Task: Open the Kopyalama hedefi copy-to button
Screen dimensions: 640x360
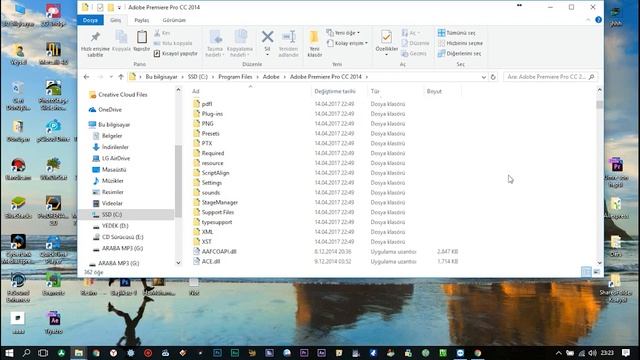Action: pos(240,43)
